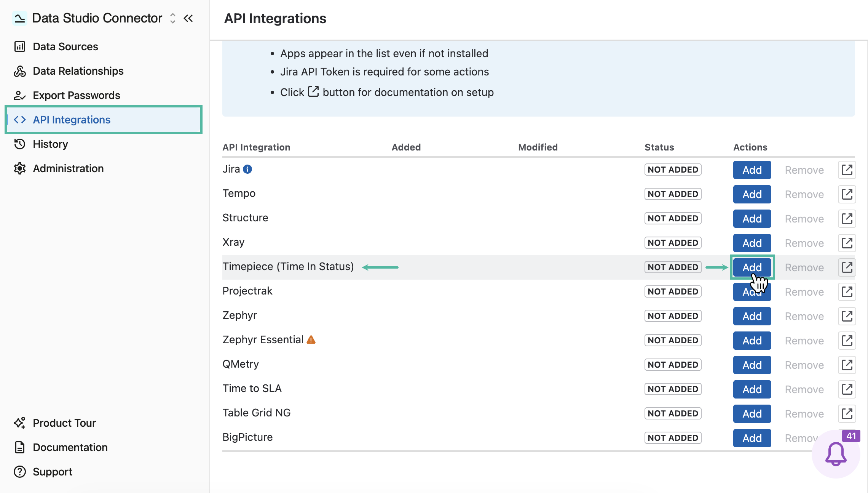Open setup documentation for the Zephyr row

[x=847, y=316]
